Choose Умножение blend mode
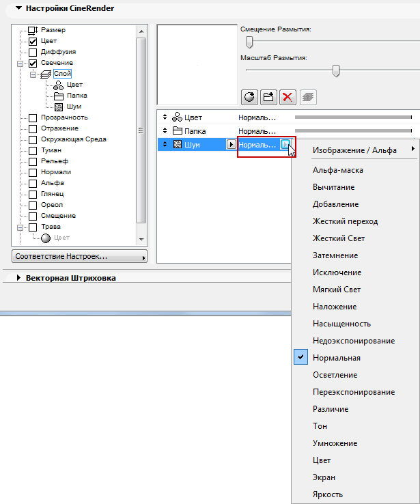 [335, 443]
